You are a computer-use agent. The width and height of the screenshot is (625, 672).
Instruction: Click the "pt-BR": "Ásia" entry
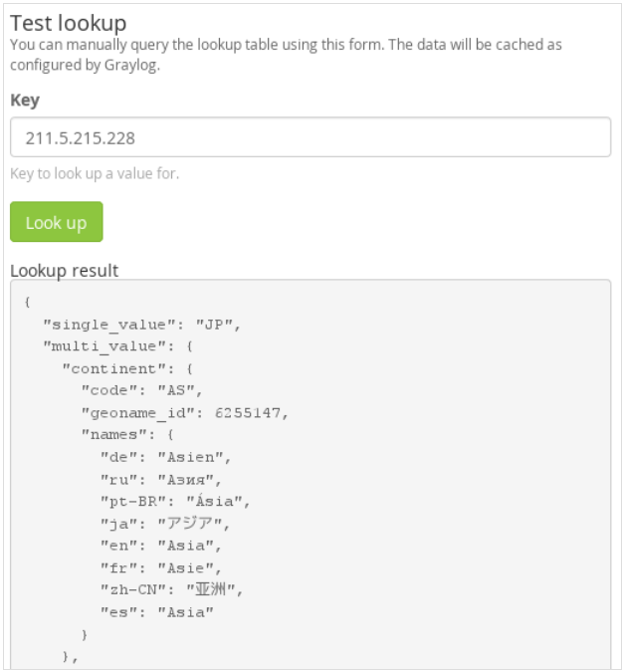point(180,501)
